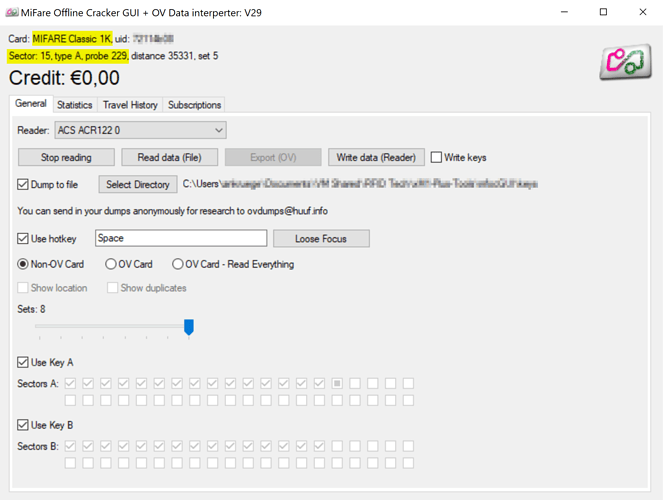Click the Credit: €0,00 text
The image size is (663, 500).
(64, 78)
